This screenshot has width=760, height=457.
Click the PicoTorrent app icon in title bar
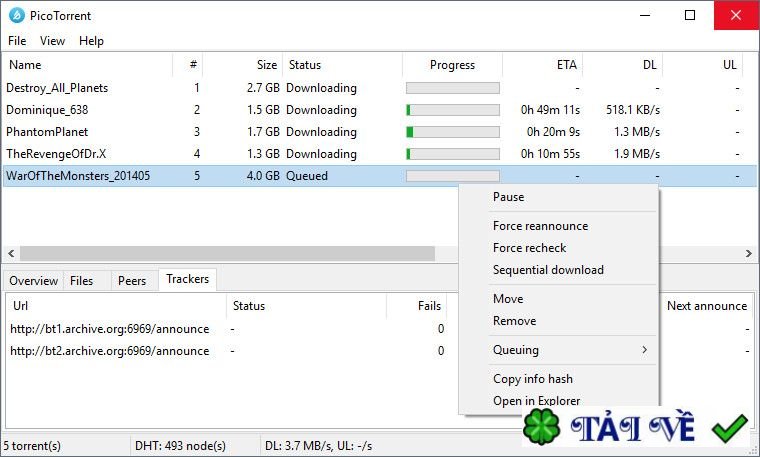click(16, 16)
